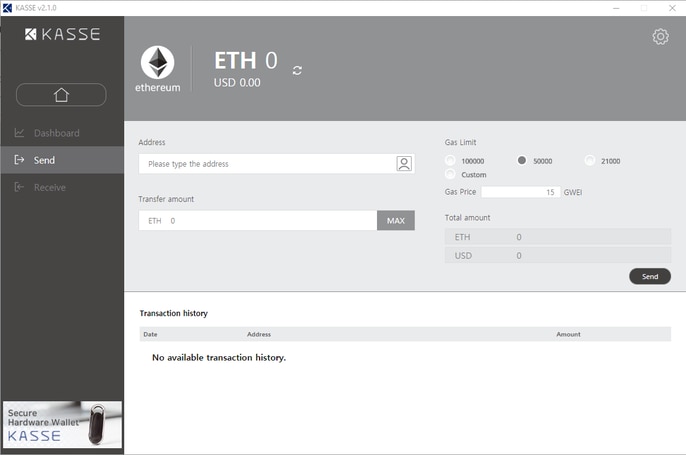The height and width of the screenshot is (455, 686).
Task: Open the Dashboard menu item
Action: (x=62, y=133)
